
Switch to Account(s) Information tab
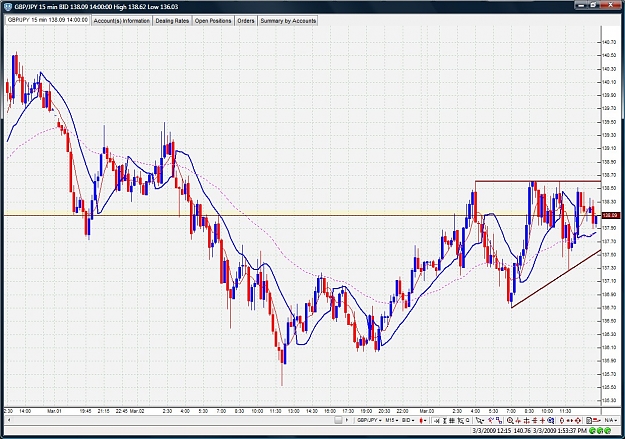click(122, 21)
